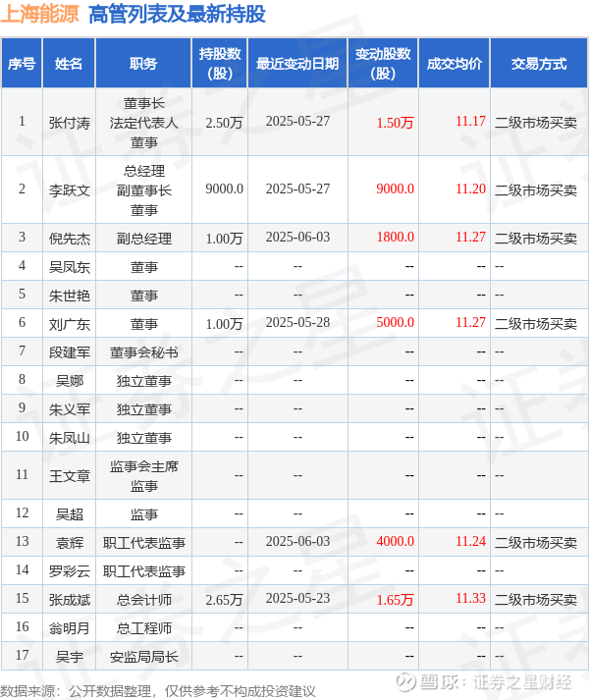589x700 pixels.
Task: Click 刘广东's change date 2025-05-28
Action: (x=297, y=322)
